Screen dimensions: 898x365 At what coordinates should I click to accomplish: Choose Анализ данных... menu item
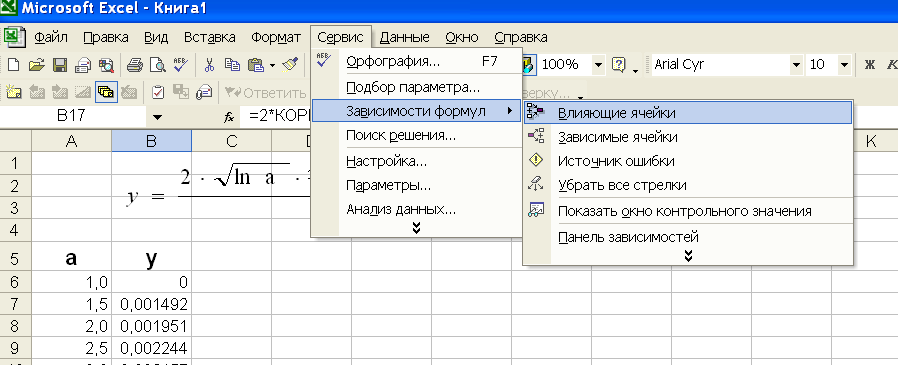[416, 209]
